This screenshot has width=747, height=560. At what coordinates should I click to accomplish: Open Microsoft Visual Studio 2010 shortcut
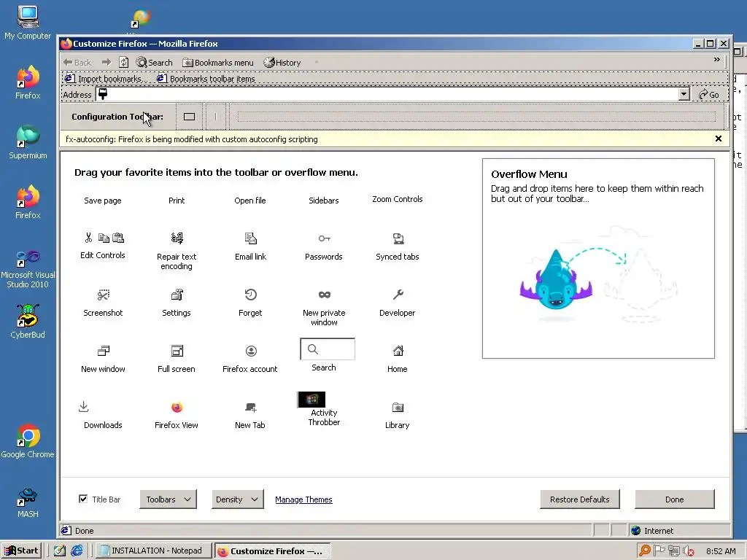point(28,269)
